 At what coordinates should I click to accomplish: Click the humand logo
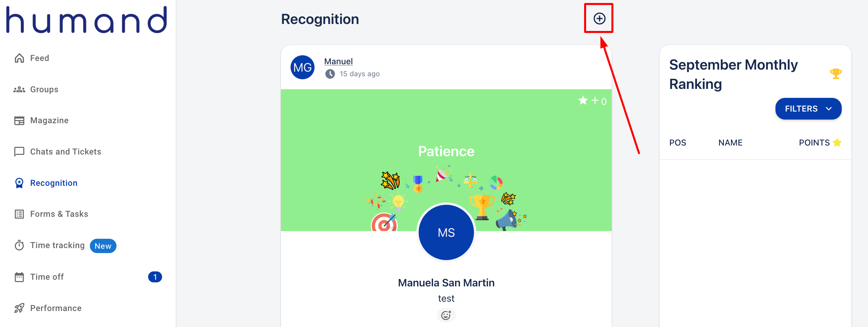[87, 20]
